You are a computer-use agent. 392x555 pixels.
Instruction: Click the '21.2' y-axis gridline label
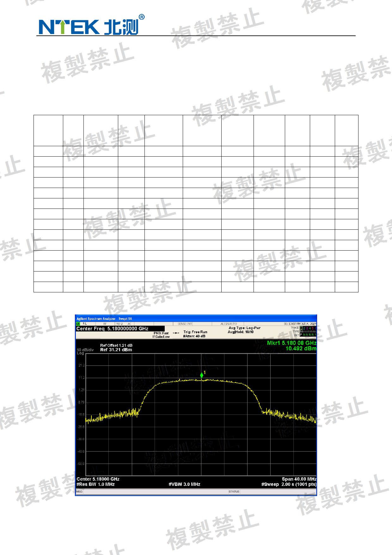point(82,365)
